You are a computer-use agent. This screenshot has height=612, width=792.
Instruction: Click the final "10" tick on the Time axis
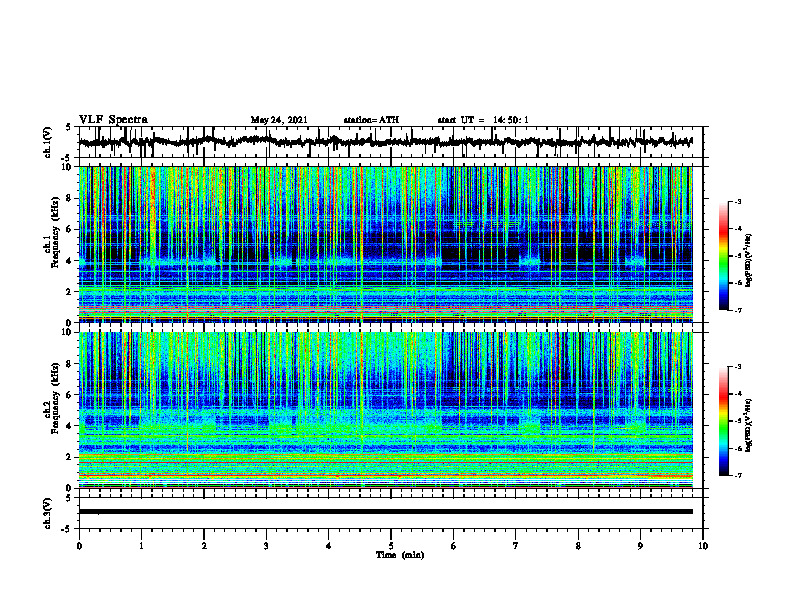pos(703,546)
